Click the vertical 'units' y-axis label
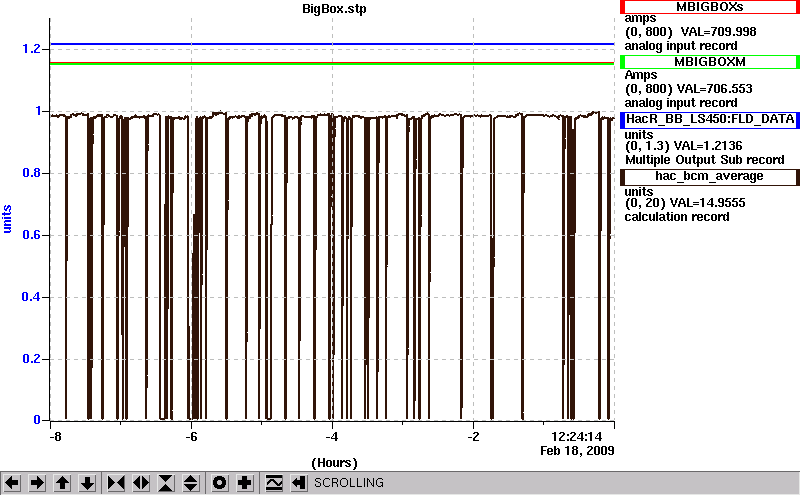This screenshot has width=800, height=495. click(7, 219)
